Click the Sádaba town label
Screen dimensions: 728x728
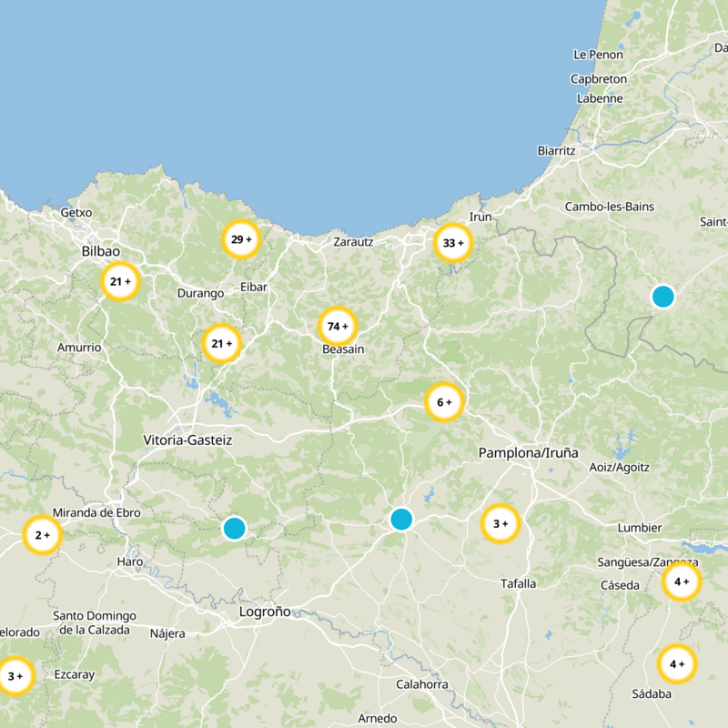coord(652,694)
